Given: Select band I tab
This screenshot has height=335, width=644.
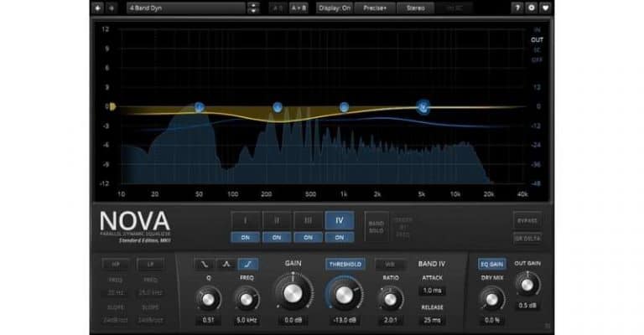Looking at the screenshot, I should pos(245,220).
